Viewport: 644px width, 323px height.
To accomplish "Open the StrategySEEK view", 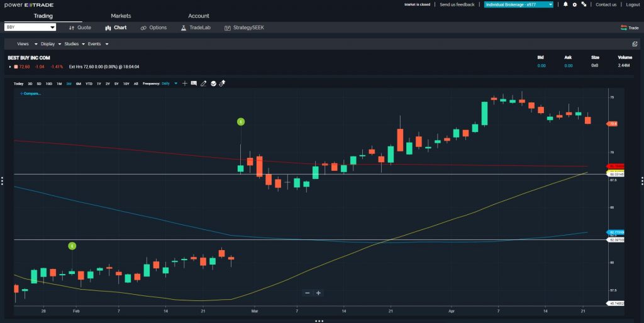I will [x=245, y=28].
